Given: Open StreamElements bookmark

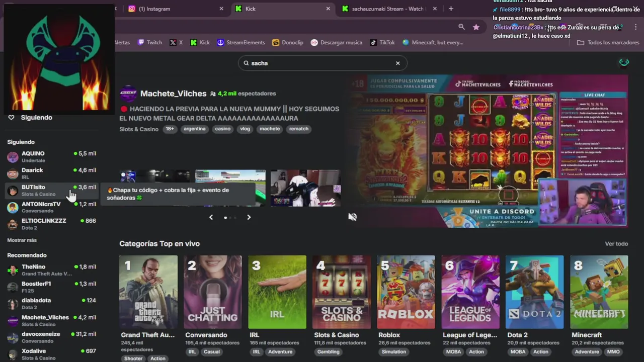Looking at the screenshot, I should 240,42.
